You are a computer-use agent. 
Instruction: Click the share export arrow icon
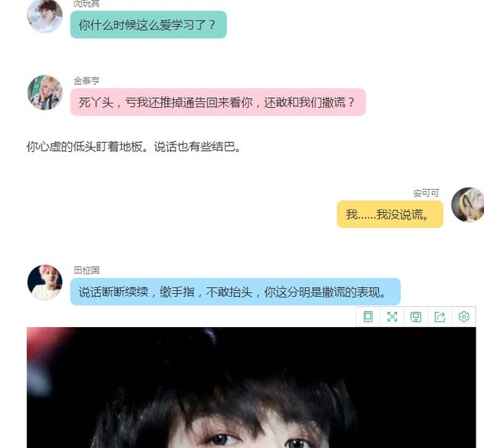[x=439, y=317]
